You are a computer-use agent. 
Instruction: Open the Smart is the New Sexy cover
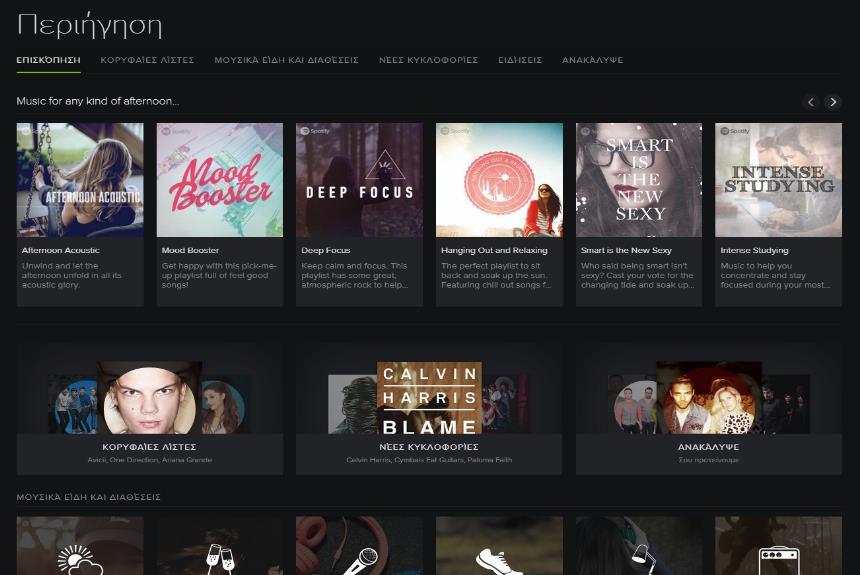pyautogui.click(x=639, y=180)
